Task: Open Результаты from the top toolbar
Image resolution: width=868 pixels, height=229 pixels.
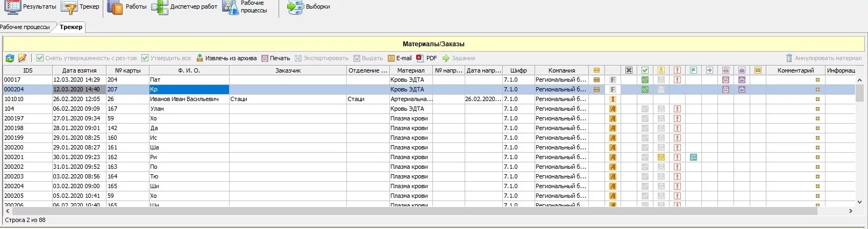Action: [31, 7]
